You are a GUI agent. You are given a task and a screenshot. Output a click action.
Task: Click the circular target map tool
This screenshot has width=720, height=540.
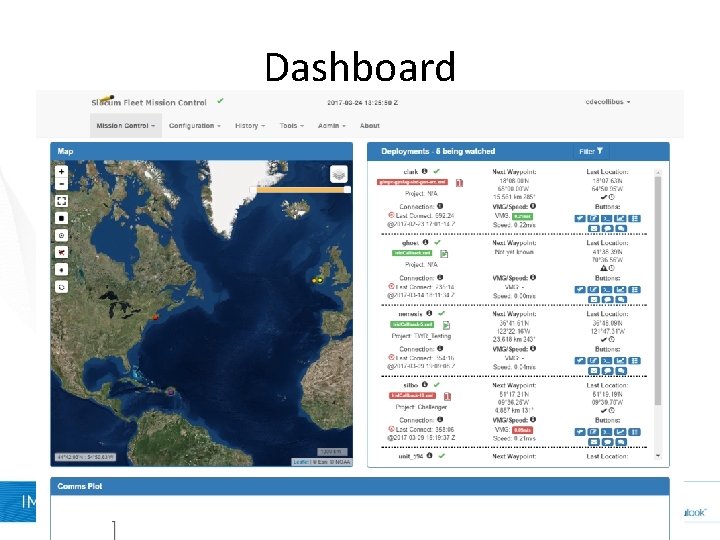click(62, 235)
